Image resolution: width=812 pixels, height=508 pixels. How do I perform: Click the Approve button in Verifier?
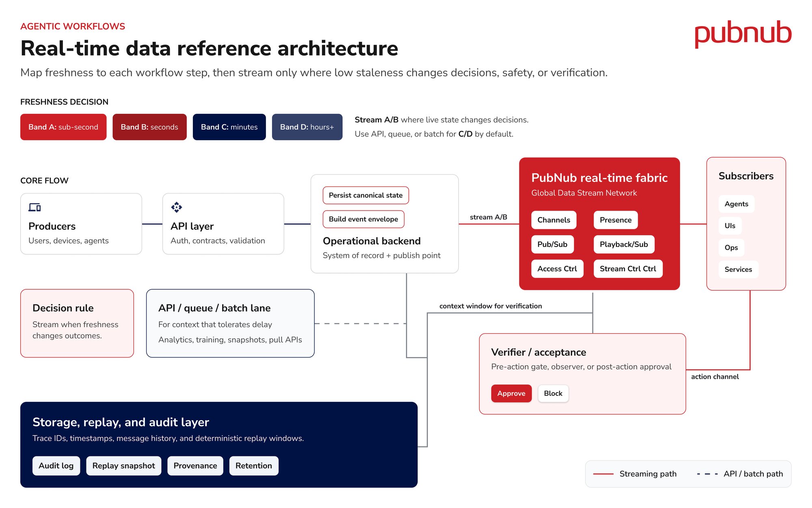point(511,393)
